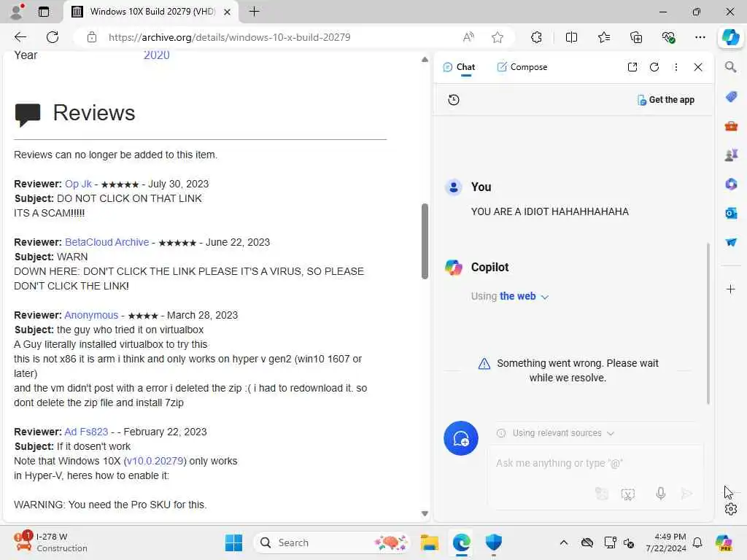Open Browser essentials heart icon

tap(668, 37)
